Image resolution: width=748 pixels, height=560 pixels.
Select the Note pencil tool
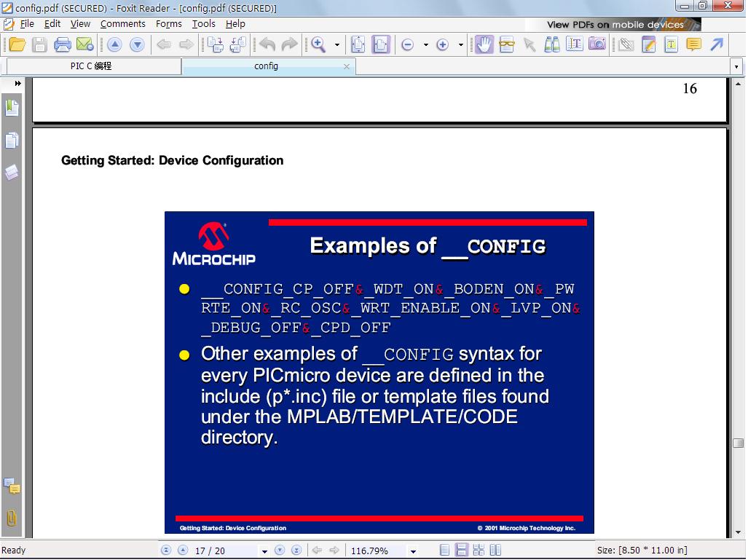coord(649,45)
